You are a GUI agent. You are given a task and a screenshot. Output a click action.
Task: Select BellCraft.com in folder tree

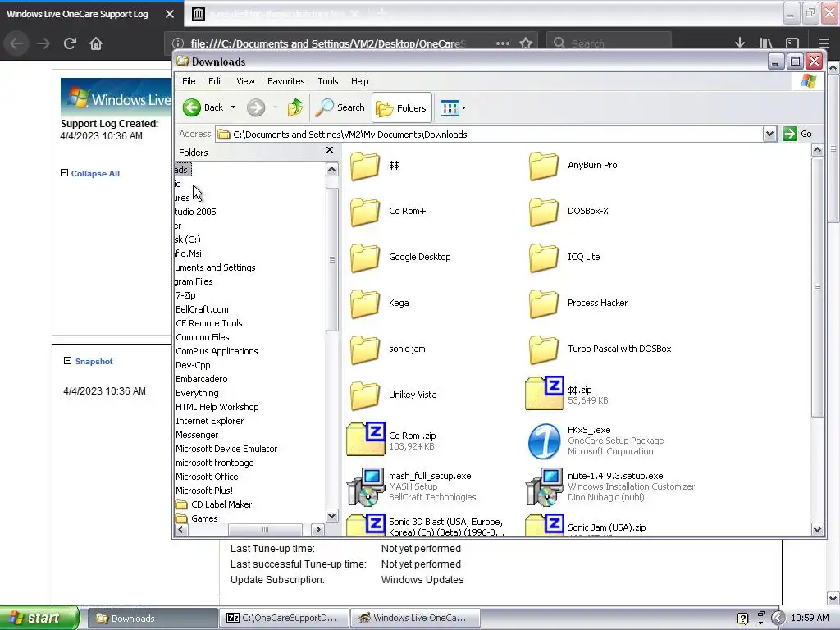tap(202, 309)
